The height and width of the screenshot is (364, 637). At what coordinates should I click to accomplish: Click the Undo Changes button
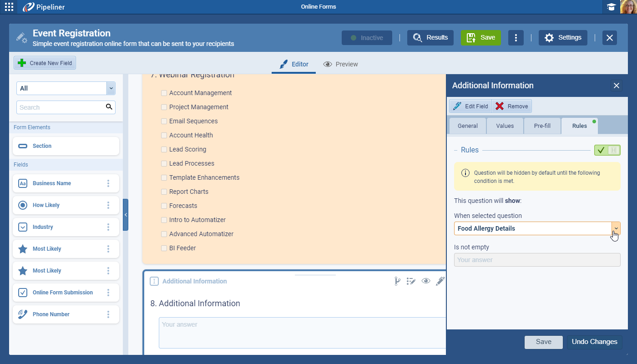pyautogui.click(x=594, y=342)
